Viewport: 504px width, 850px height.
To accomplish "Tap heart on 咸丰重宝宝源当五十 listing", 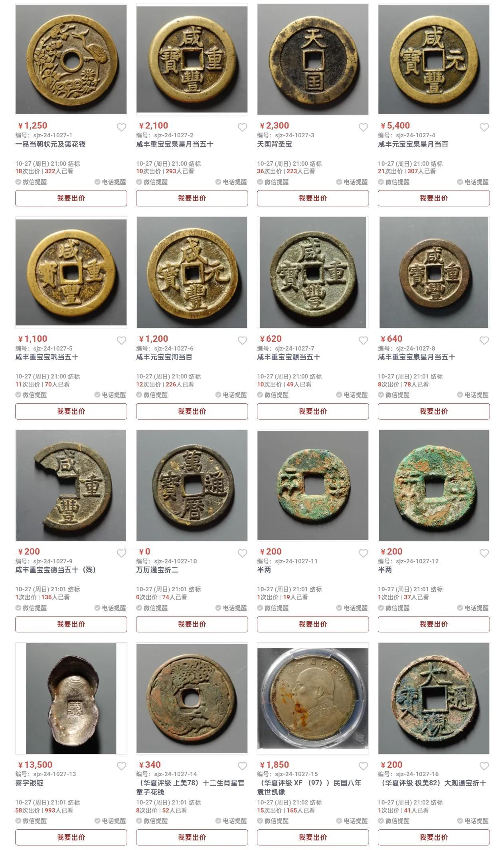I will click(x=363, y=341).
